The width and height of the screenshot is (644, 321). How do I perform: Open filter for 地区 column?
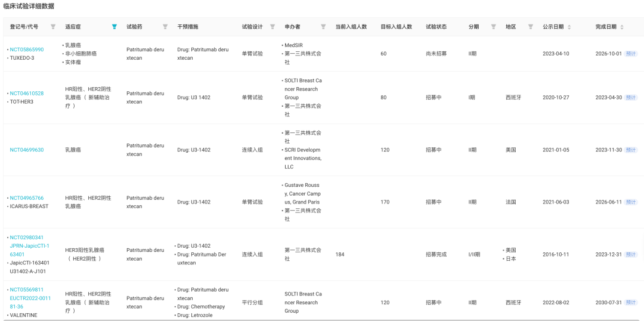coord(530,27)
